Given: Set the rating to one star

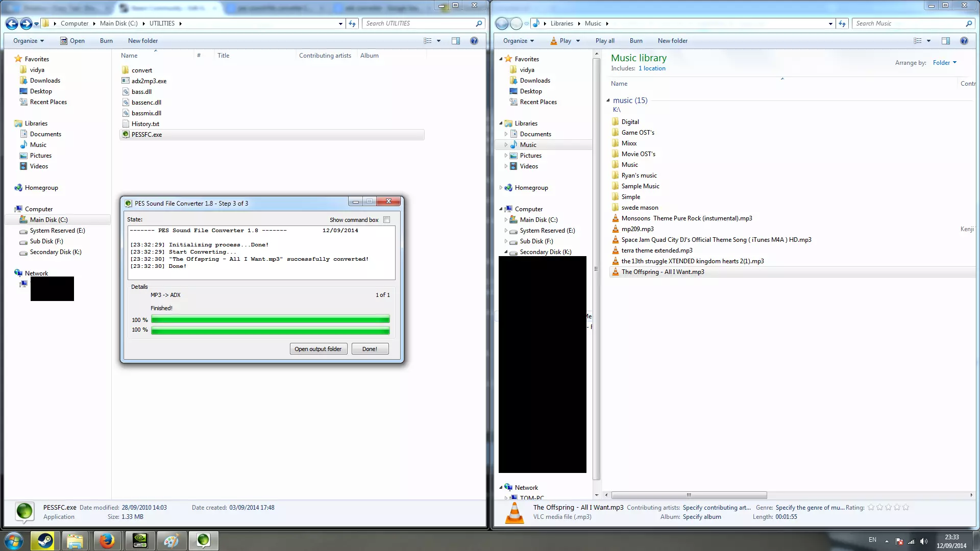Looking at the screenshot, I should coord(871,507).
